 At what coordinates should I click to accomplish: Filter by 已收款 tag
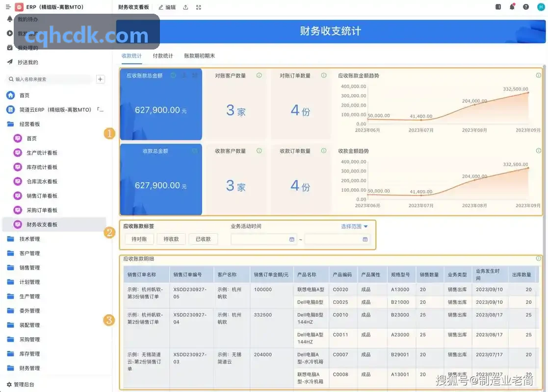pos(203,239)
